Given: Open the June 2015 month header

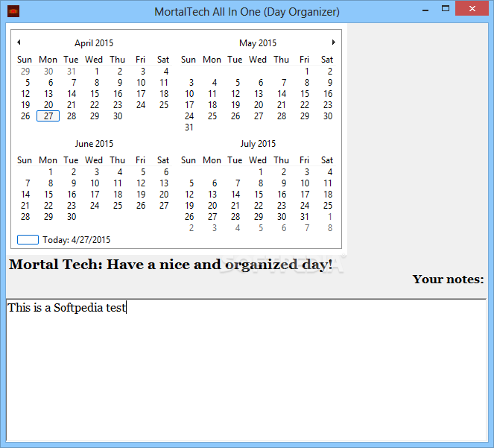Looking at the screenshot, I should click(94, 144).
